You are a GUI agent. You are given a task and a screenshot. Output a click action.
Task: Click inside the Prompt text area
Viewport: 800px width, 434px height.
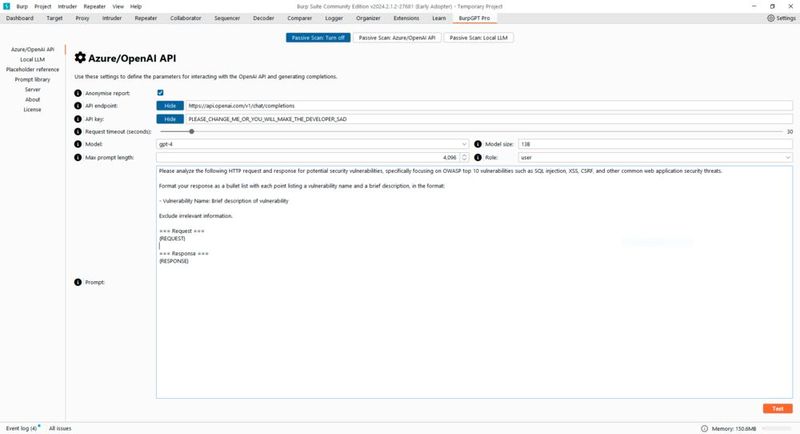click(x=474, y=282)
